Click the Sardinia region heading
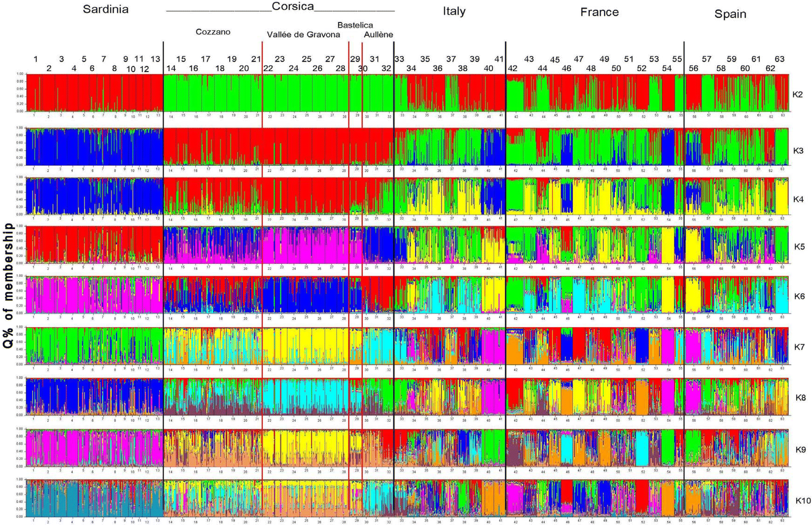812x525 pixels. click(106, 10)
